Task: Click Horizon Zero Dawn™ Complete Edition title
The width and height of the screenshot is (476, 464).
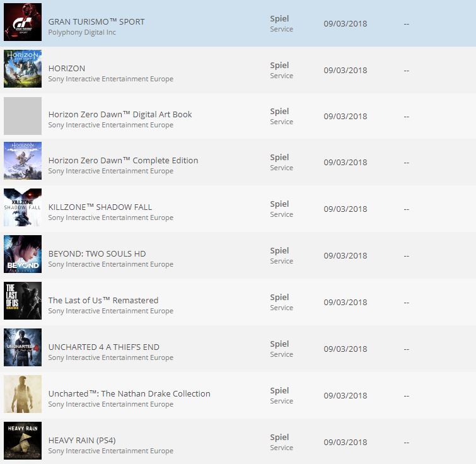Action: coord(123,161)
